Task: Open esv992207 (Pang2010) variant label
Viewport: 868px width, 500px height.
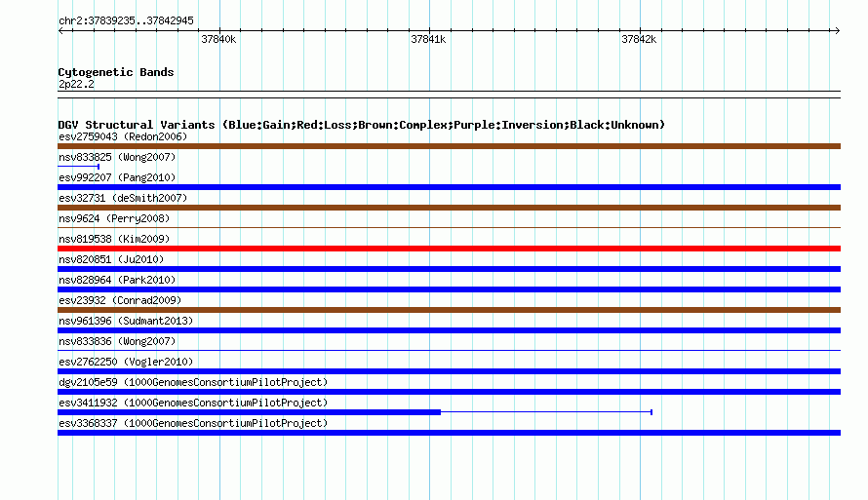Action: pyautogui.click(x=117, y=177)
